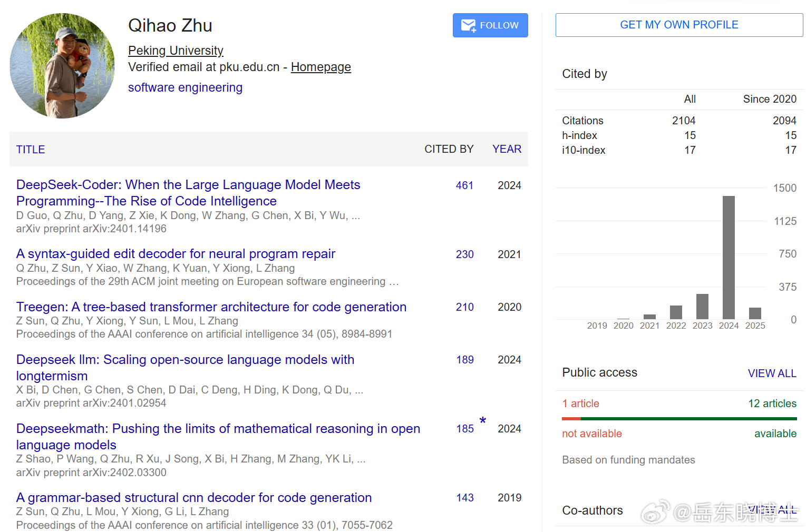Select total citations value 2104
Viewport: 806px width, 532px height.
pyautogui.click(x=684, y=121)
